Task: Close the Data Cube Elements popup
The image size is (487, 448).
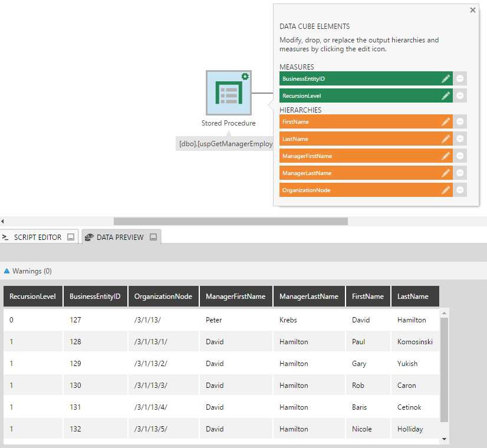Action: point(472,10)
